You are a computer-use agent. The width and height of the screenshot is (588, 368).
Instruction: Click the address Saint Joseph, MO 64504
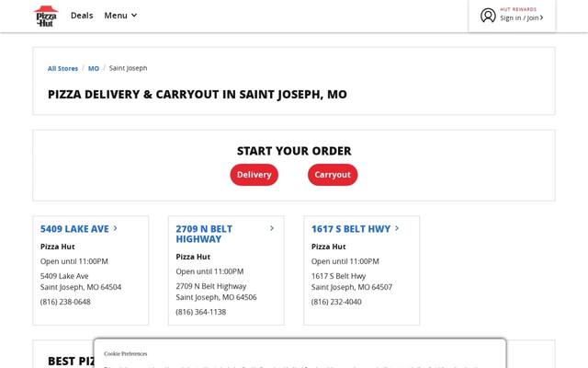tap(81, 287)
